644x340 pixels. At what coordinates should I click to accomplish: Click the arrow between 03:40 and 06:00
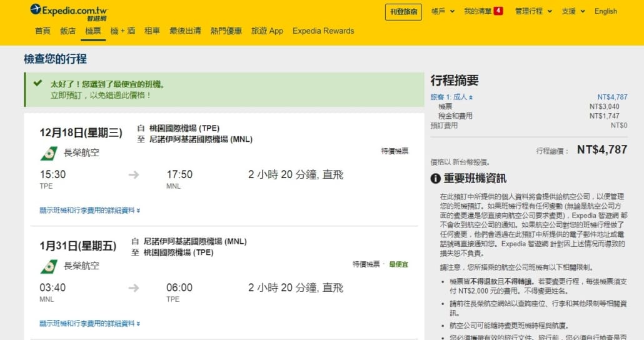pos(134,288)
